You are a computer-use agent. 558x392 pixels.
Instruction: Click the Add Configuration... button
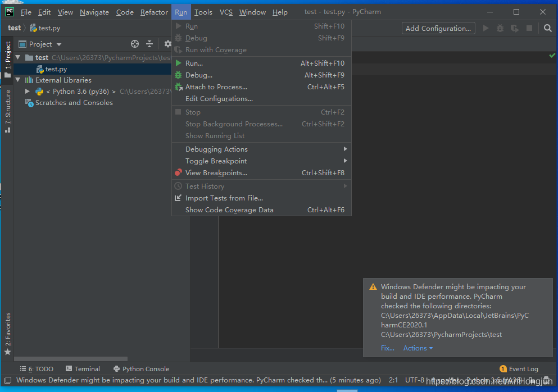point(438,29)
